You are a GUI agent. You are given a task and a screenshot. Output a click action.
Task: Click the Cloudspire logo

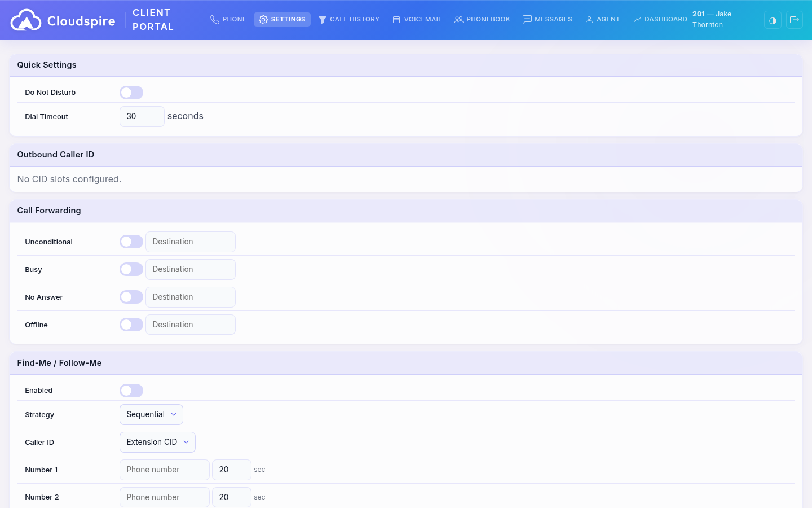click(x=63, y=19)
